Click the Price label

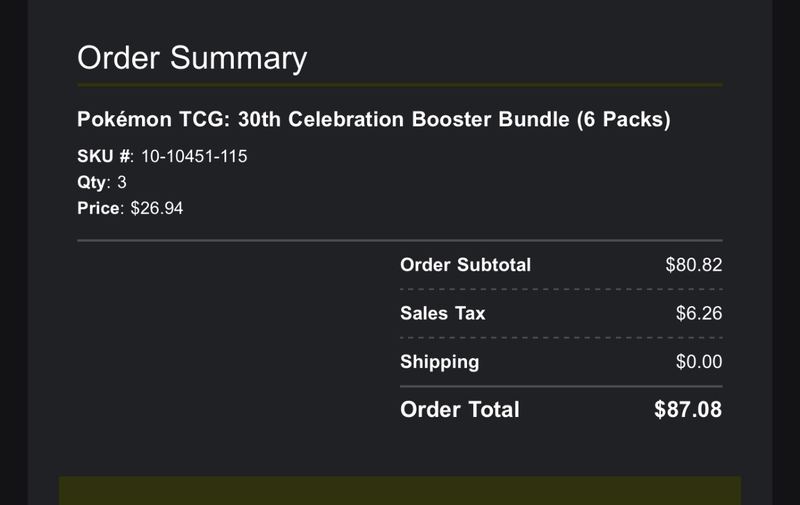[98, 208]
